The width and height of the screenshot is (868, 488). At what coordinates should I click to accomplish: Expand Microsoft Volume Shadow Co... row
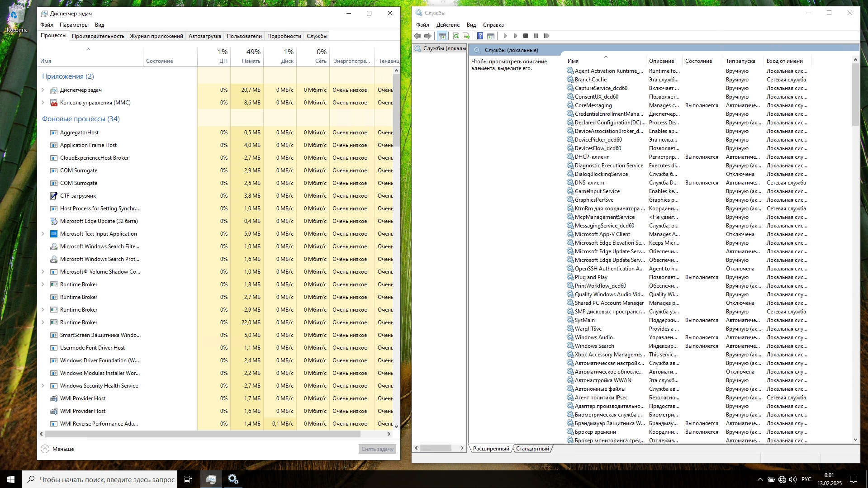[x=43, y=272]
